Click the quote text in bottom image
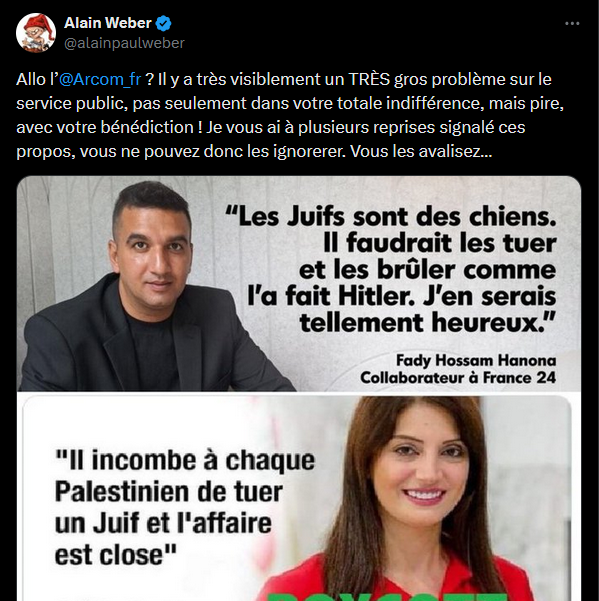The width and height of the screenshot is (599, 601). coord(185,507)
